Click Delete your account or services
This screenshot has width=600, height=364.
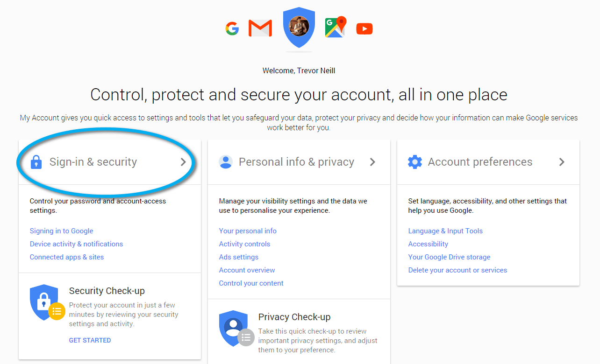(457, 270)
